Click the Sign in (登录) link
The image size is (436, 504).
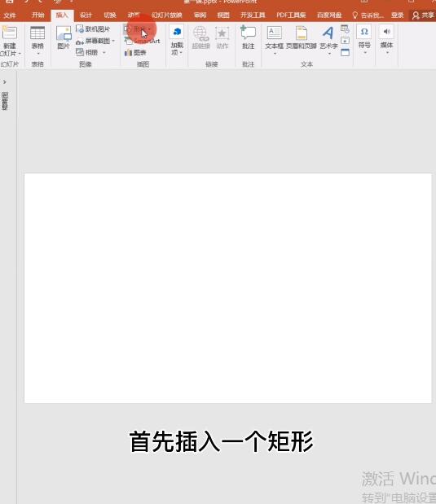pyautogui.click(x=397, y=15)
